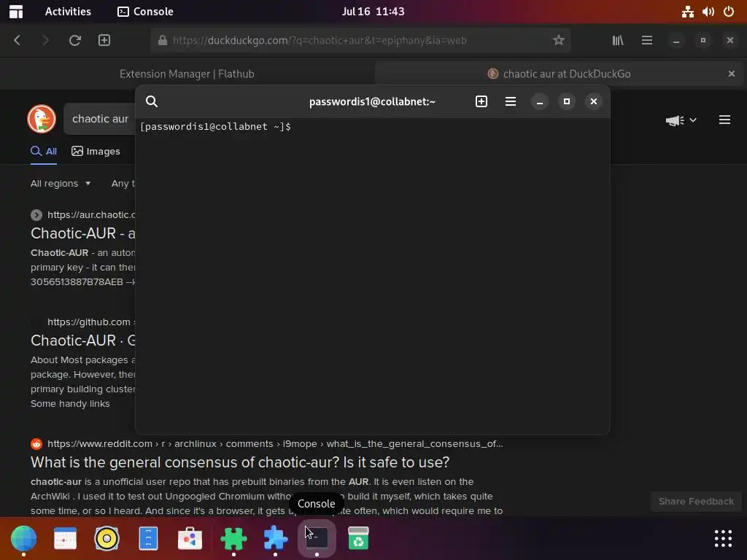The height and width of the screenshot is (560, 747).
Task: Open the DuckDuckGo megaphone dropdown
Action: (681, 120)
